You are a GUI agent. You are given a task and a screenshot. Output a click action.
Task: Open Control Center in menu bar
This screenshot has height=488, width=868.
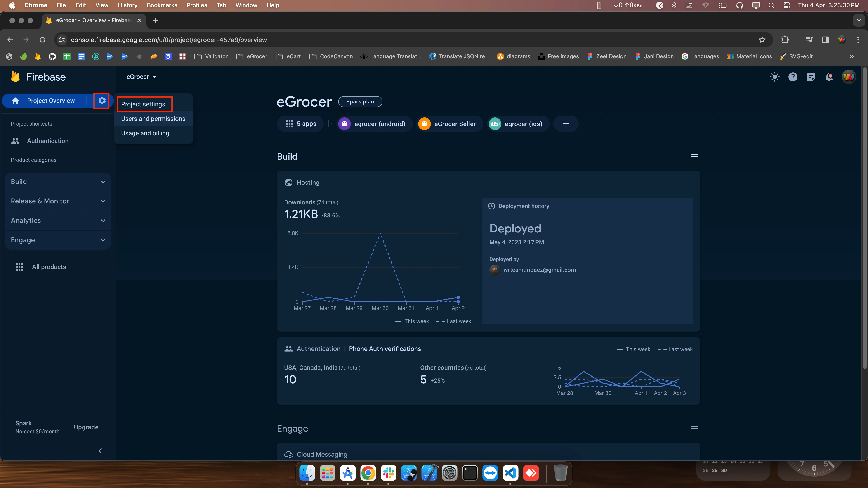(x=786, y=5)
